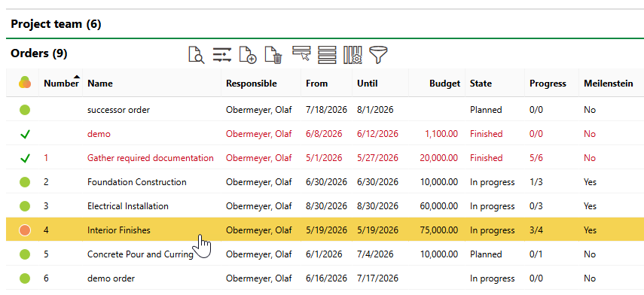
Task: Open the adjust settings sliders icon
Action: 222,55
